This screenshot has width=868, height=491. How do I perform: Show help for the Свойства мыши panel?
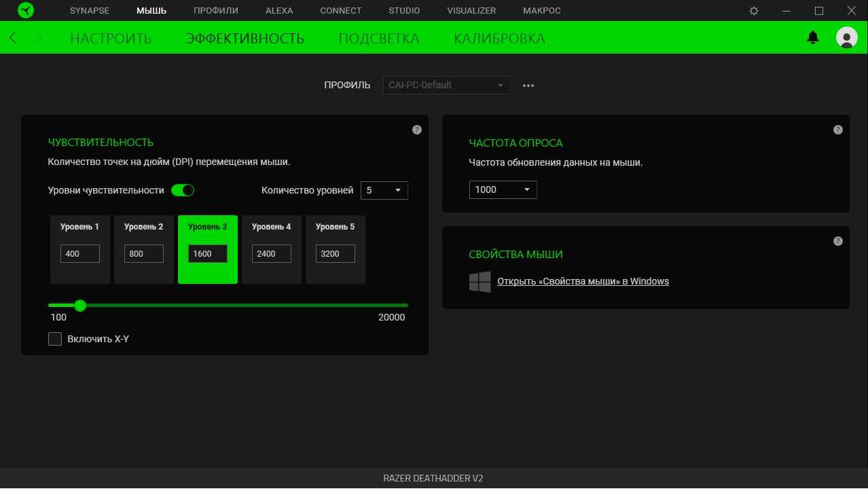tap(838, 241)
